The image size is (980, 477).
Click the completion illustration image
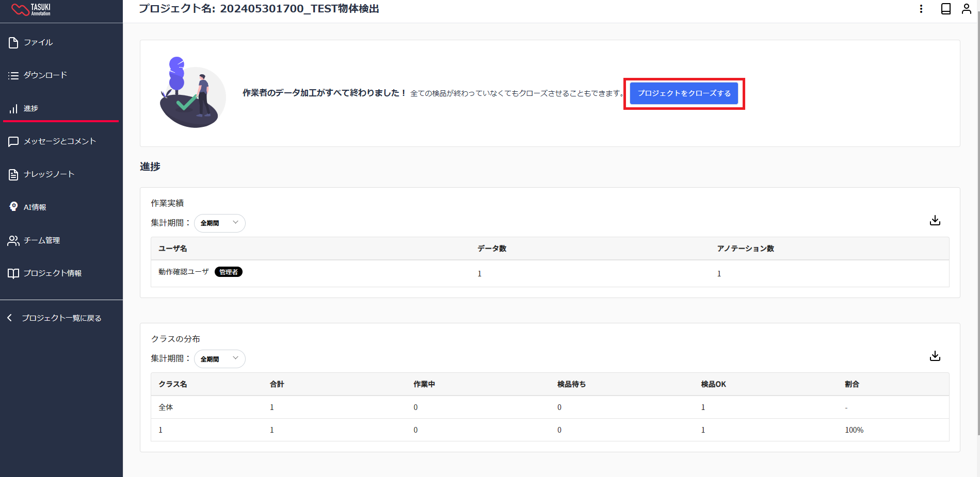tap(192, 92)
